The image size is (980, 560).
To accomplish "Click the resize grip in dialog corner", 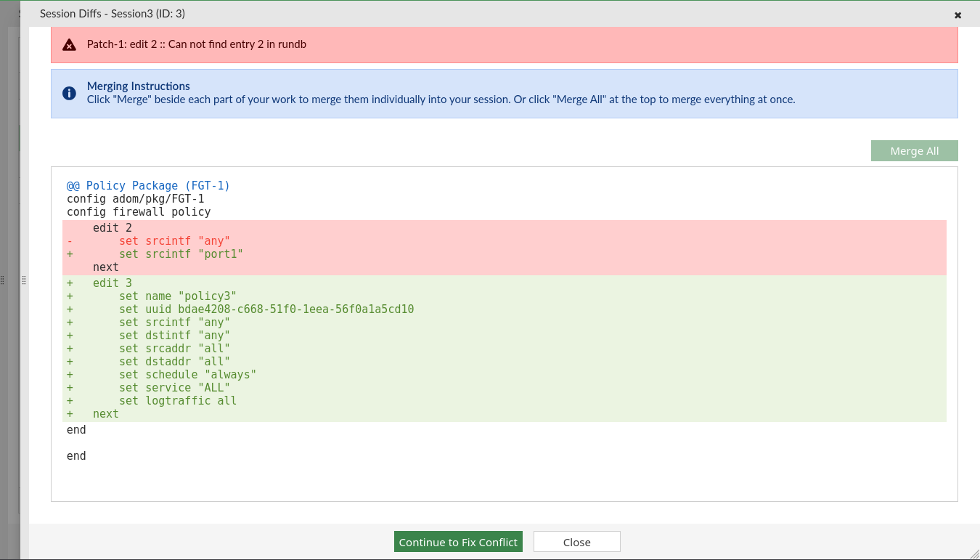I will pos(972,552).
